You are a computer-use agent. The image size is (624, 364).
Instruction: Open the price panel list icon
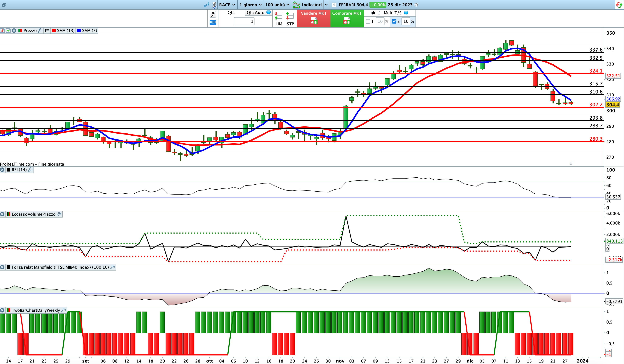(47, 30)
